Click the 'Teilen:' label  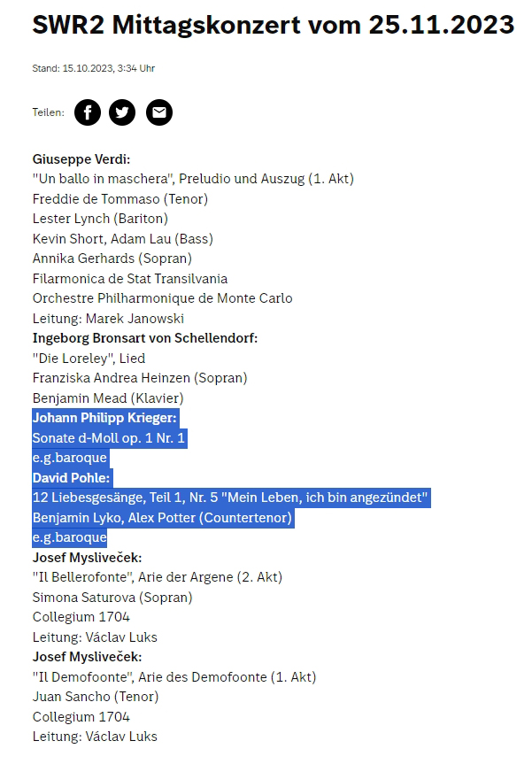click(49, 112)
